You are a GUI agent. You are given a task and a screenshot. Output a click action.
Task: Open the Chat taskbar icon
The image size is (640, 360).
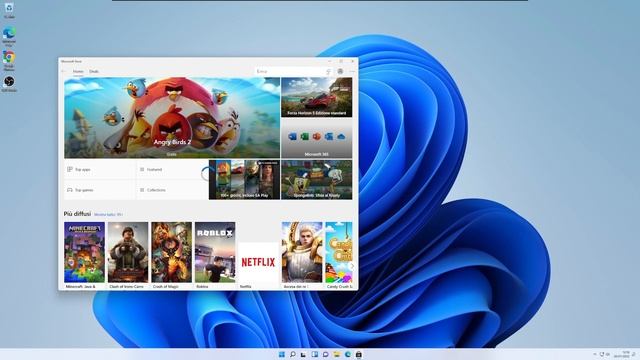pyautogui.click(x=326, y=354)
